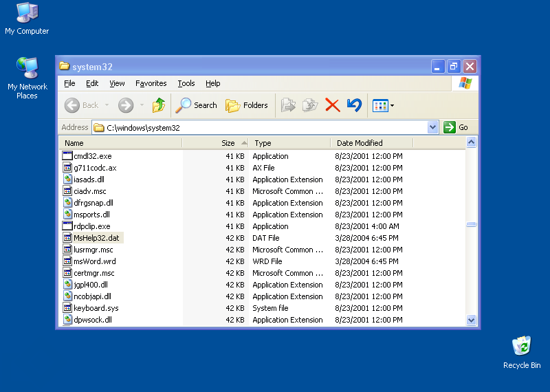Click the Go button
Image resolution: width=550 pixels, height=392 pixels.
(456, 127)
